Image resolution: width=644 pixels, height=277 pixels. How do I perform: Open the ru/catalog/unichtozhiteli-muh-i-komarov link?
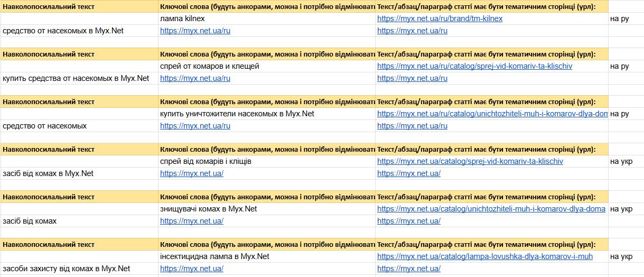click(x=492, y=114)
